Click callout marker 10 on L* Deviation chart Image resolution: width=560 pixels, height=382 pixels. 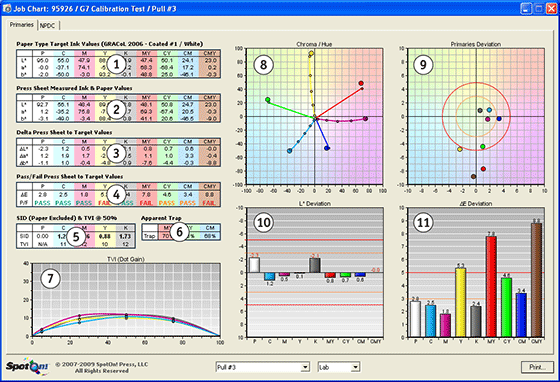[264, 223]
